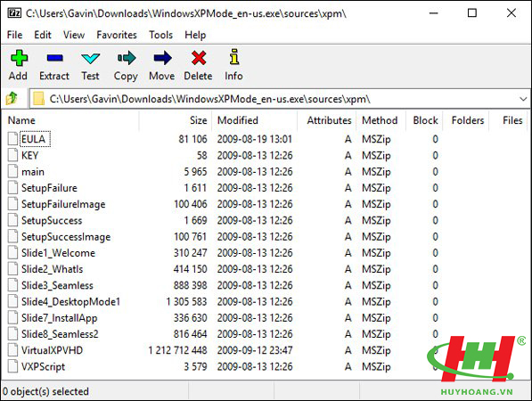The image size is (532, 401).
Task: Click the VirtualXPVHD file icon
Action: tap(12, 350)
